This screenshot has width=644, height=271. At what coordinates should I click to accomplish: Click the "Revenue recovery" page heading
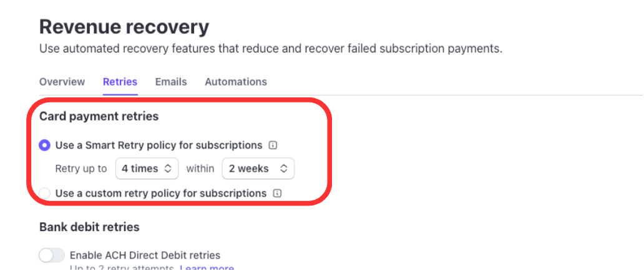(124, 27)
